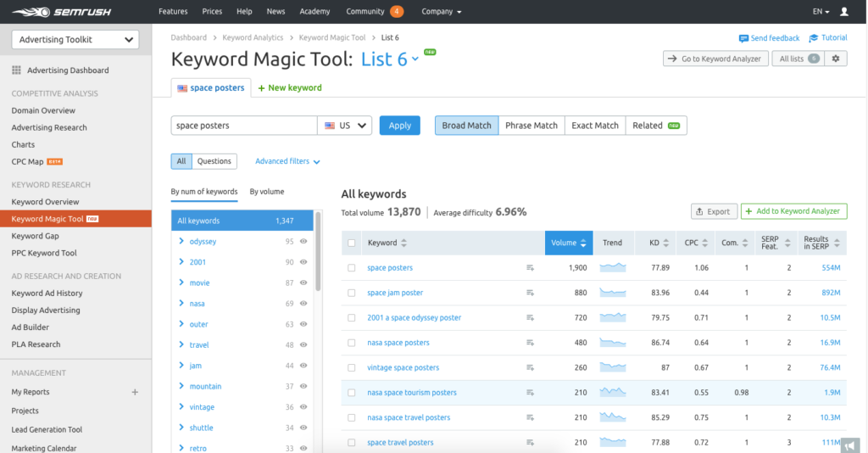Click the Community notification badge
The height and width of the screenshot is (453, 868).
pyautogui.click(x=397, y=12)
